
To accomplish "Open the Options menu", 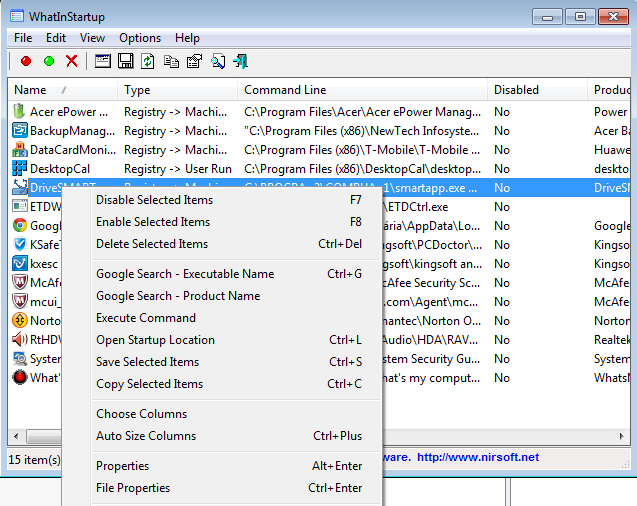I will point(140,38).
